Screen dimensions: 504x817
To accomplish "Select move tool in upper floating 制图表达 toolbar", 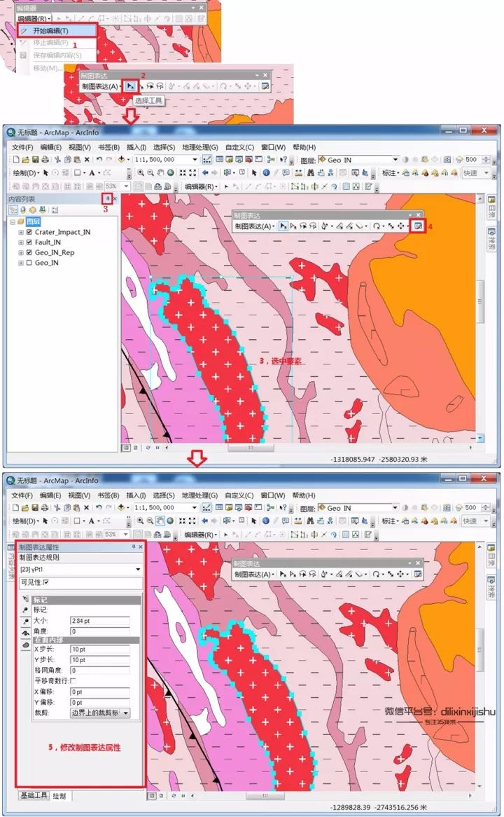I will tap(401, 226).
